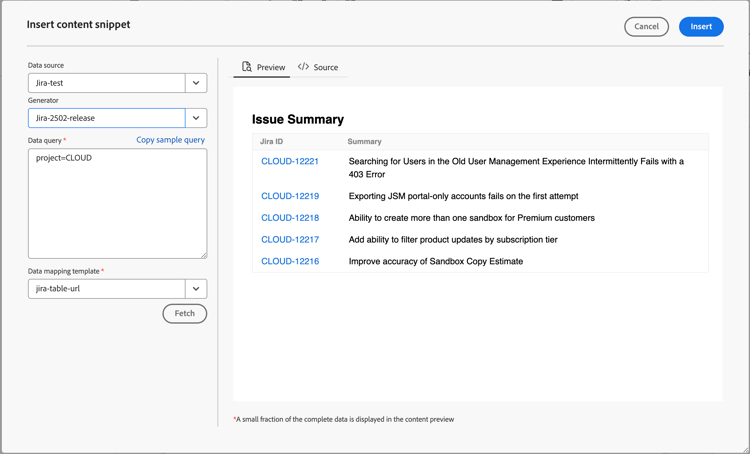Open the CLOUD-12219 issue link
Screen dimensions: 750x454
pos(290,196)
